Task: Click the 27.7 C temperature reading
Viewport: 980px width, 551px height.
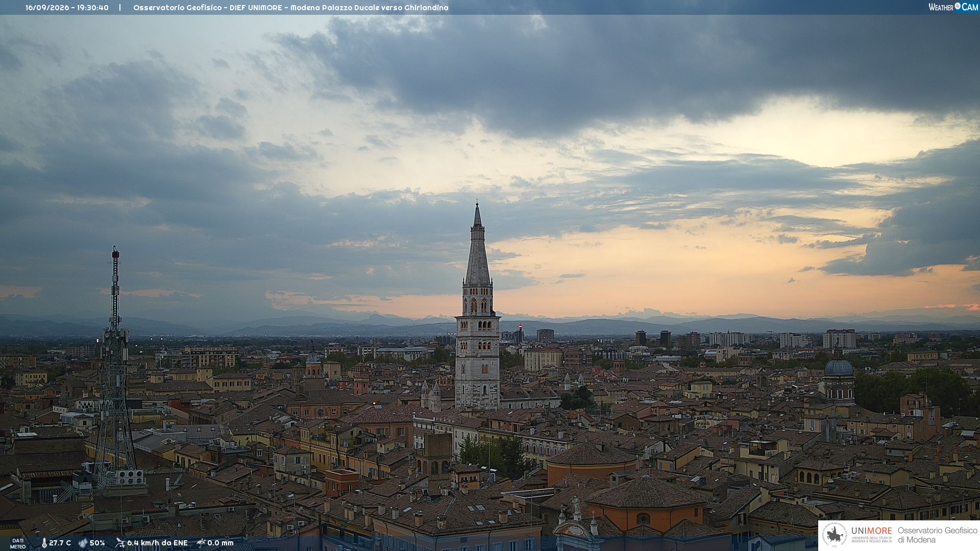Action: (x=60, y=543)
